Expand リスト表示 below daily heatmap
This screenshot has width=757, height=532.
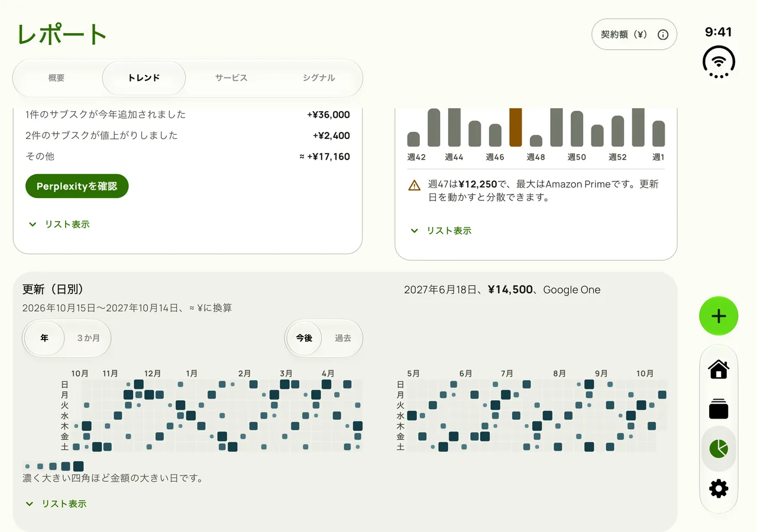point(56,504)
